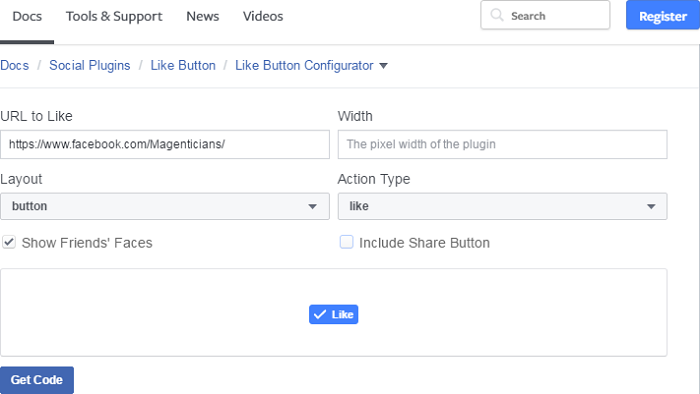Follow the Like Button breadcrumb link
Screen dimensions: 700x394
(x=183, y=66)
